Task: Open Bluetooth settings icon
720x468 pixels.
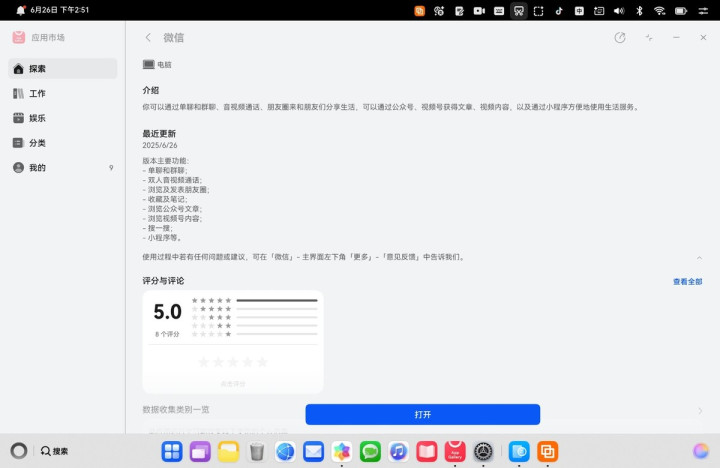Action: pos(639,11)
